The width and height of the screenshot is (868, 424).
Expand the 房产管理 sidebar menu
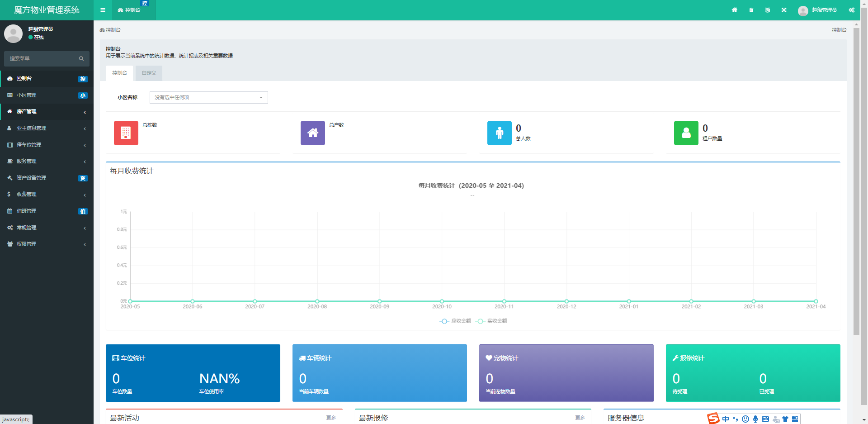47,111
